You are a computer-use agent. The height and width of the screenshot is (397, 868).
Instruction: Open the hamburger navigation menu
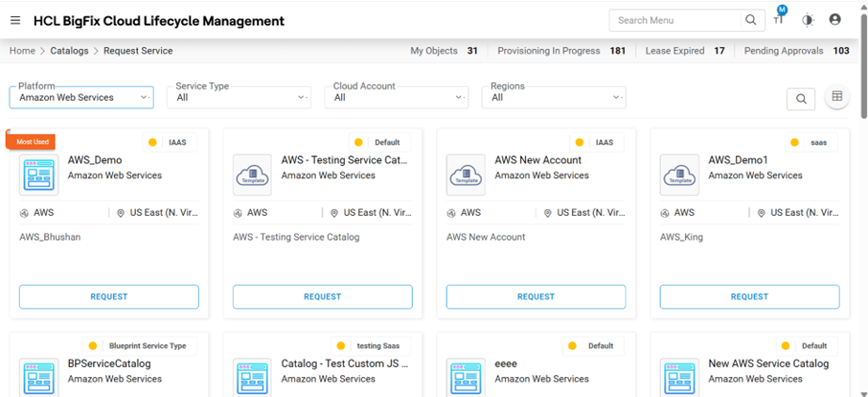point(15,20)
